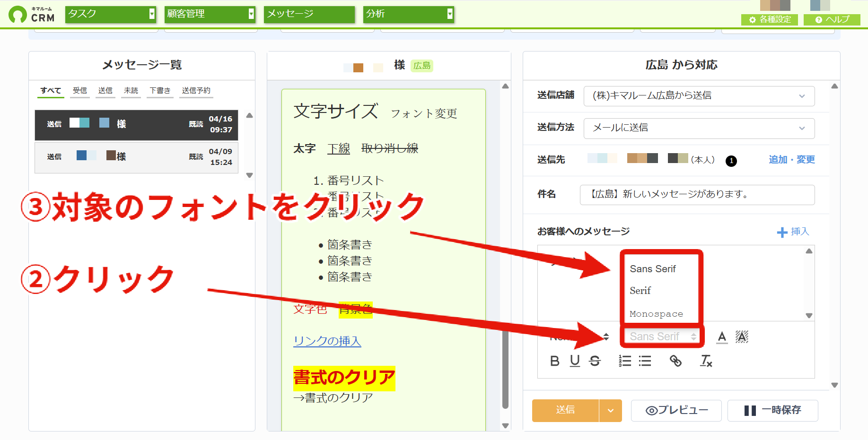The image size is (868, 440).
Task: Open the text color picker
Action: point(722,337)
